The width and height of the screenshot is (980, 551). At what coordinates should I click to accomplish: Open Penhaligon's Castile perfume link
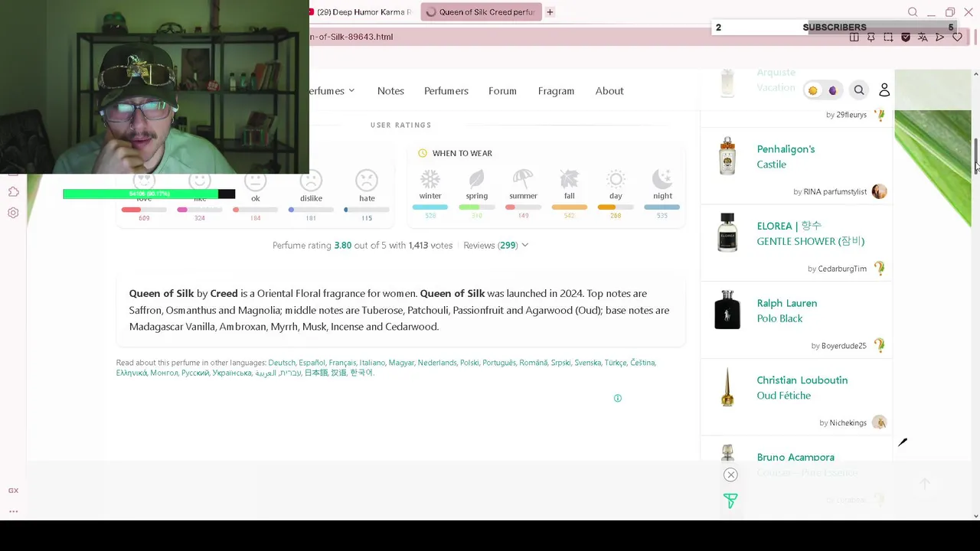pyautogui.click(x=786, y=156)
